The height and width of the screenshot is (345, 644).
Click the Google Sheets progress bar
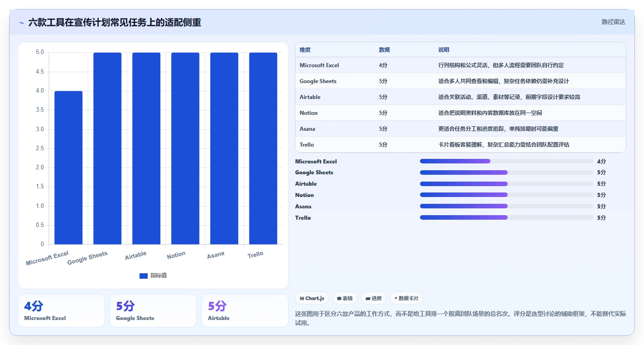pyautogui.click(x=507, y=172)
